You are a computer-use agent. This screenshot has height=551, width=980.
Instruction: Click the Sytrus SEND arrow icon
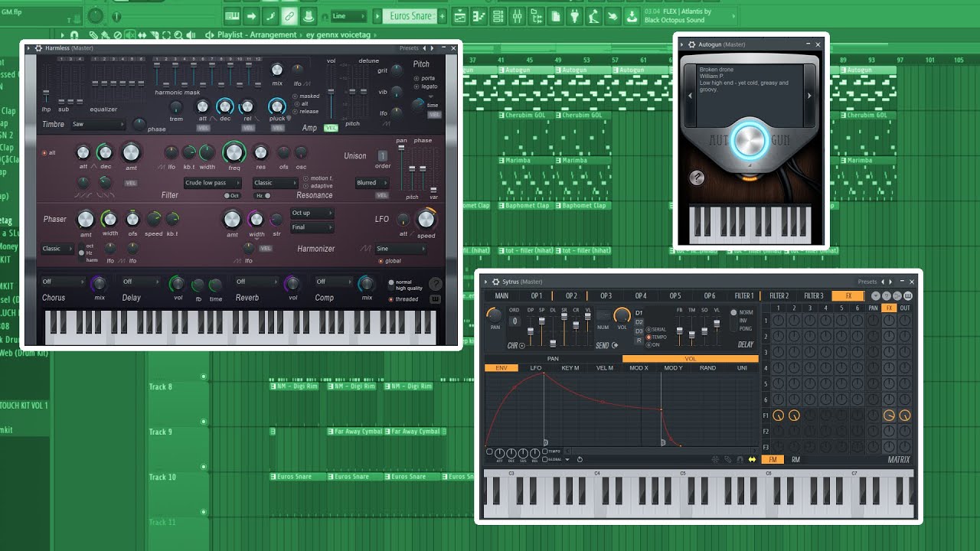[615, 345]
